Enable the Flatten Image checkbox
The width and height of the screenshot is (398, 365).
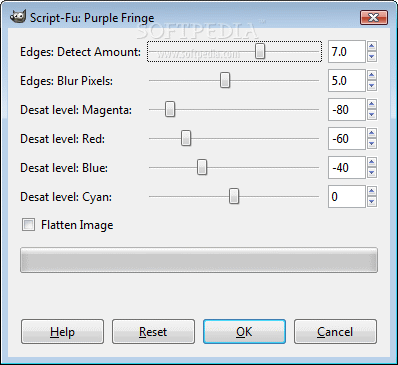tap(28, 225)
